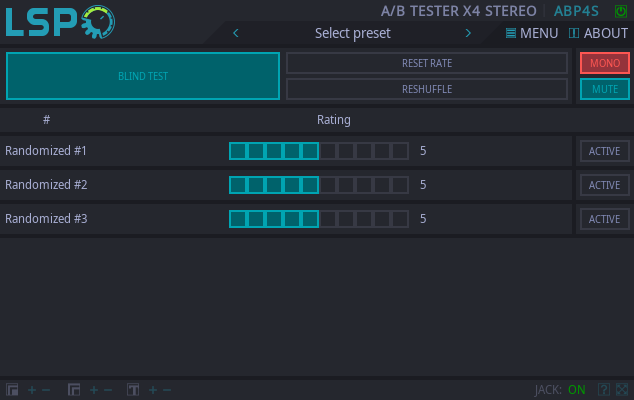Click the A/B TESTER X4 STEREO title
This screenshot has height=400, width=634.
(459, 11)
